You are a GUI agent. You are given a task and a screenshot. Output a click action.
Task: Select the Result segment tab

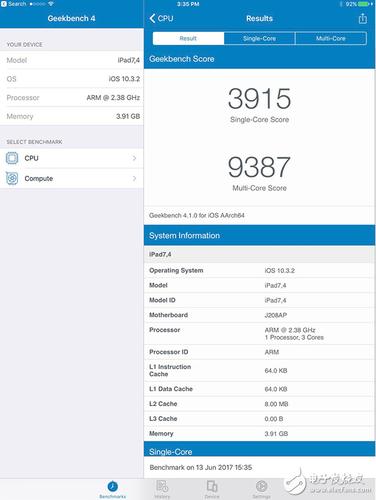[188, 38]
